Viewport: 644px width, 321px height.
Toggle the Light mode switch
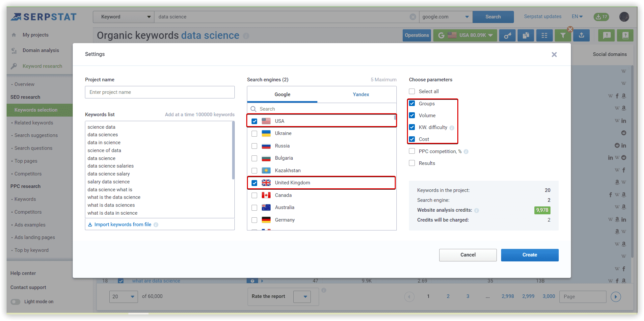[15, 302]
